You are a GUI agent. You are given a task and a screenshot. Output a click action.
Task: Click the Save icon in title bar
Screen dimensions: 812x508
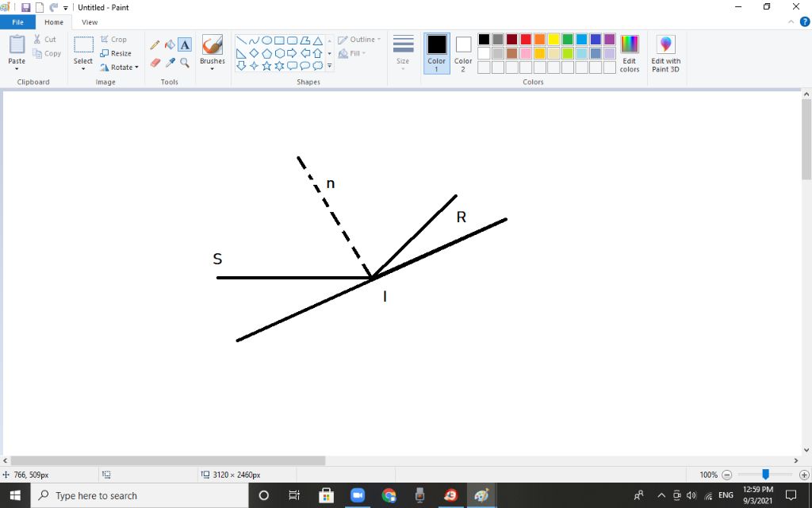click(26, 7)
